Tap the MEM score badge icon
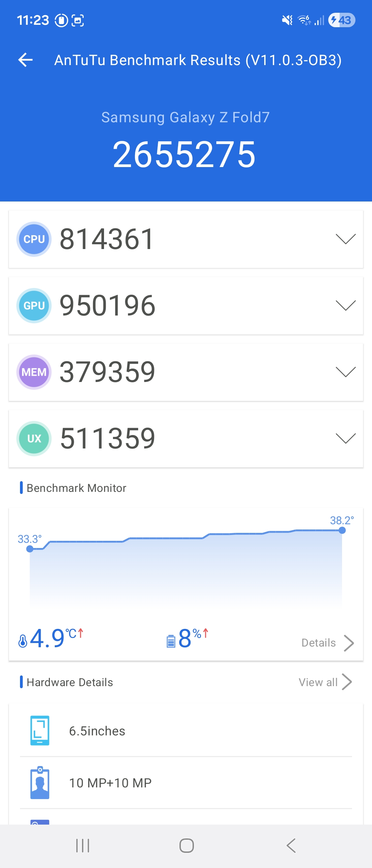 coord(34,372)
